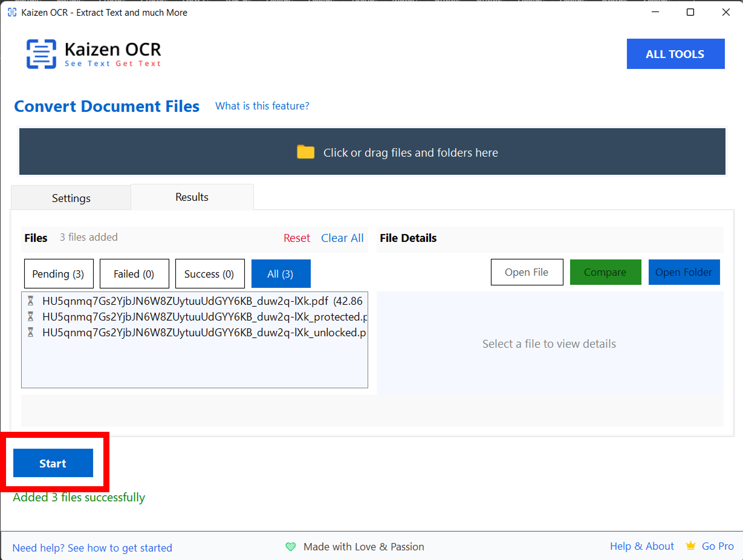The image size is (743, 560).
Task: Click the crown icon beside Go Pro
Action: [x=690, y=546]
